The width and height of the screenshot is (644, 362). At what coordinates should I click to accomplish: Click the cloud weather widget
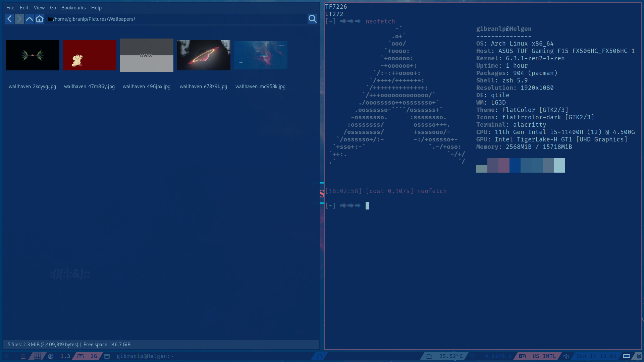pos(429,356)
